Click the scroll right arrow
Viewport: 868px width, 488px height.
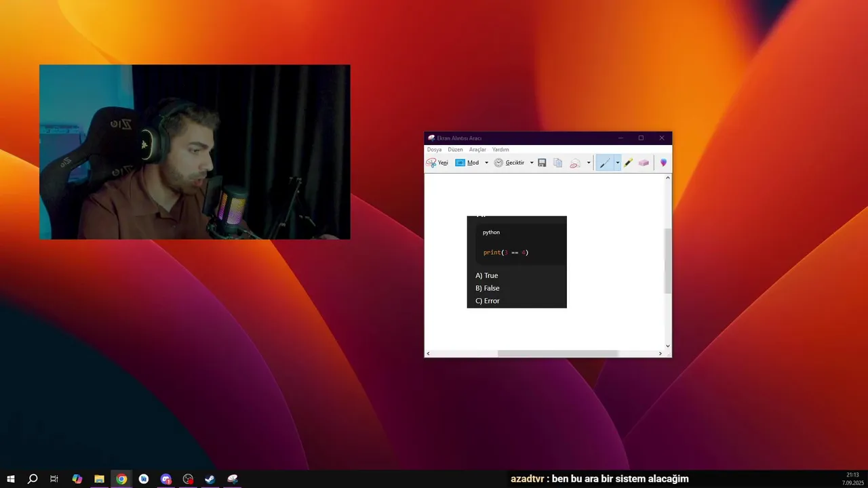pos(660,353)
